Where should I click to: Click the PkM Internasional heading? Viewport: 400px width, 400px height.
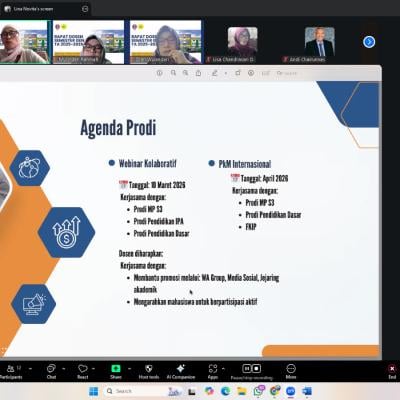(245, 164)
